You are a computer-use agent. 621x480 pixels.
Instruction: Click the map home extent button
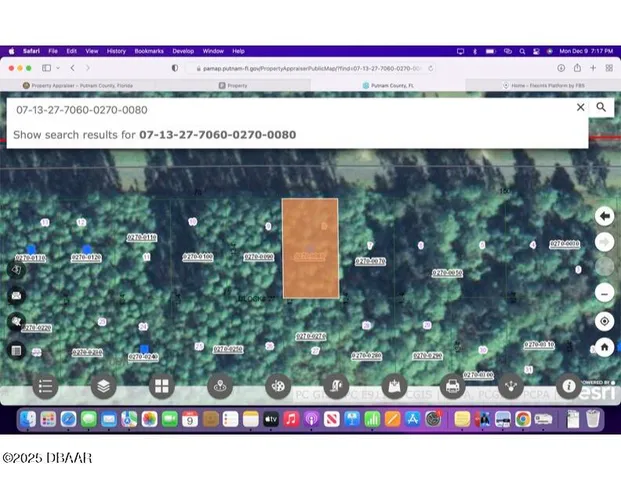[604, 347]
